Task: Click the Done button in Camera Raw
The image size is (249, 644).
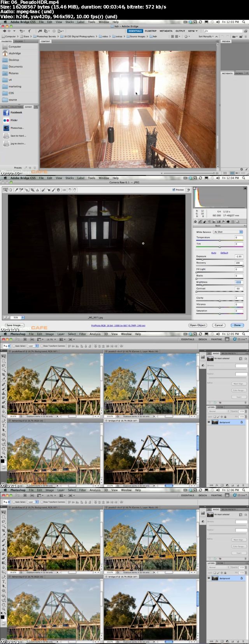Action: tap(237, 325)
